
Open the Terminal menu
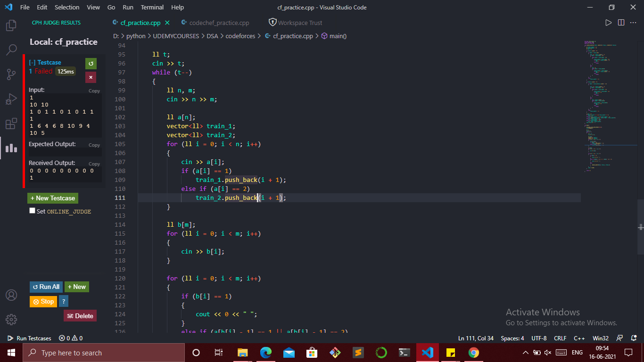pos(152,7)
